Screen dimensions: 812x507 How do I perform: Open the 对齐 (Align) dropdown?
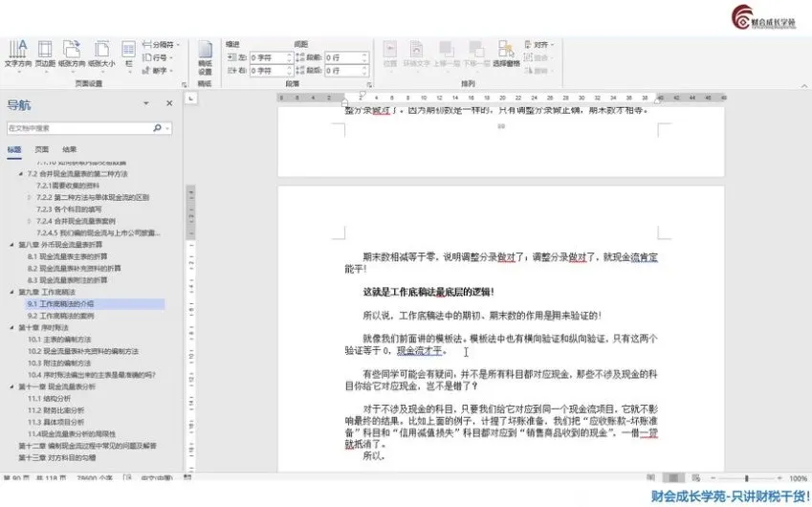point(541,44)
